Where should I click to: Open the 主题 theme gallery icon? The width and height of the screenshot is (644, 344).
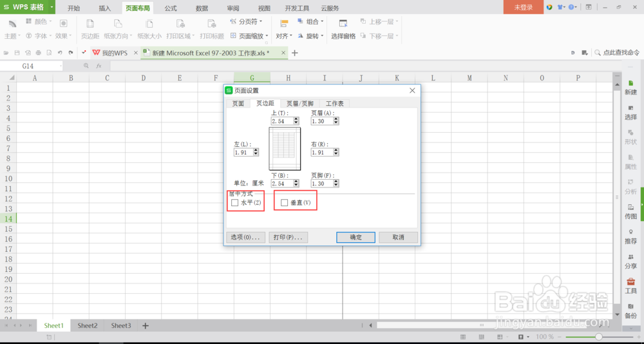(12, 23)
